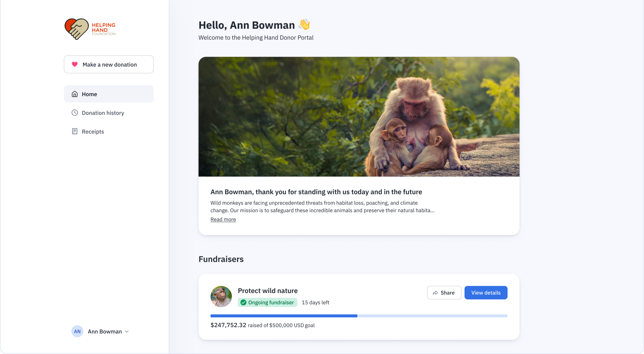The width and height of the screenshot is (644, 354).
Task: Follow the Read more link
Action: click(223, 219)
